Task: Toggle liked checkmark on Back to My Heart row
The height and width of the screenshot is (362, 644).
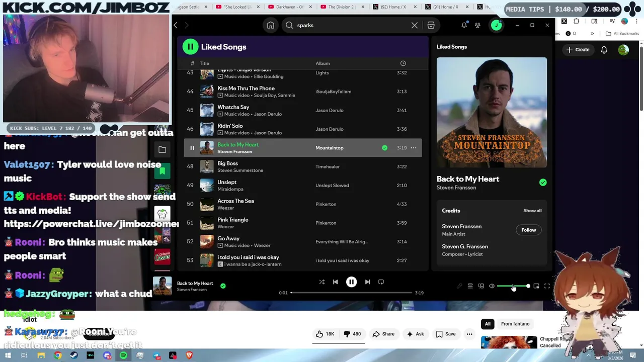Action: click(384, 148)
